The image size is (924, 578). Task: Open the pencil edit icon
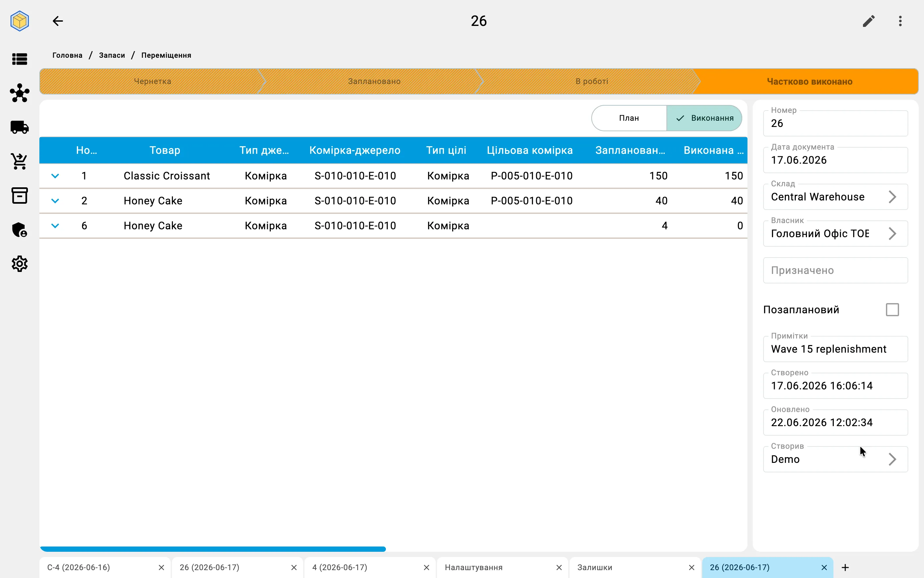click(x=869, y=21)
